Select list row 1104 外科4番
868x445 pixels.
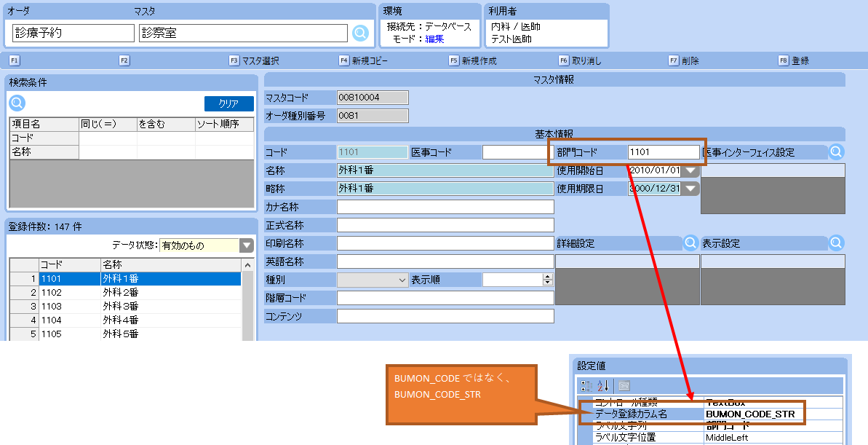pyautogui.click(x=126, y=320)
